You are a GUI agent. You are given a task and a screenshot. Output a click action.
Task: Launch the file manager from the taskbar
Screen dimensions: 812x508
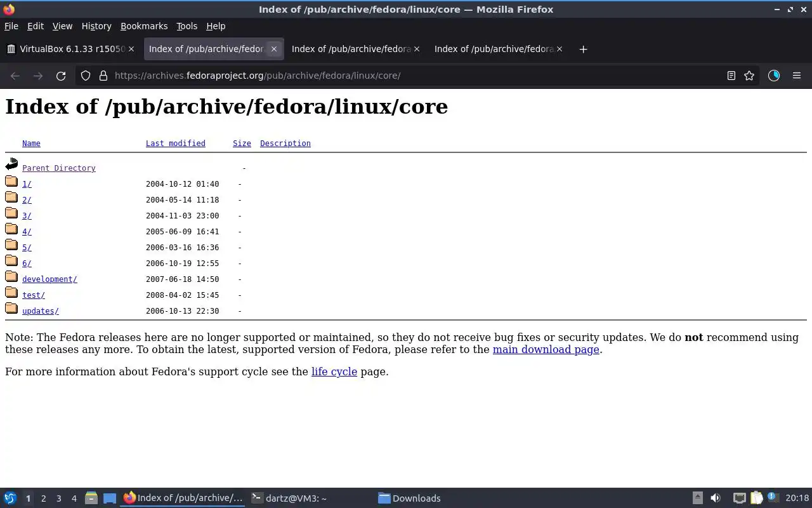91,498
